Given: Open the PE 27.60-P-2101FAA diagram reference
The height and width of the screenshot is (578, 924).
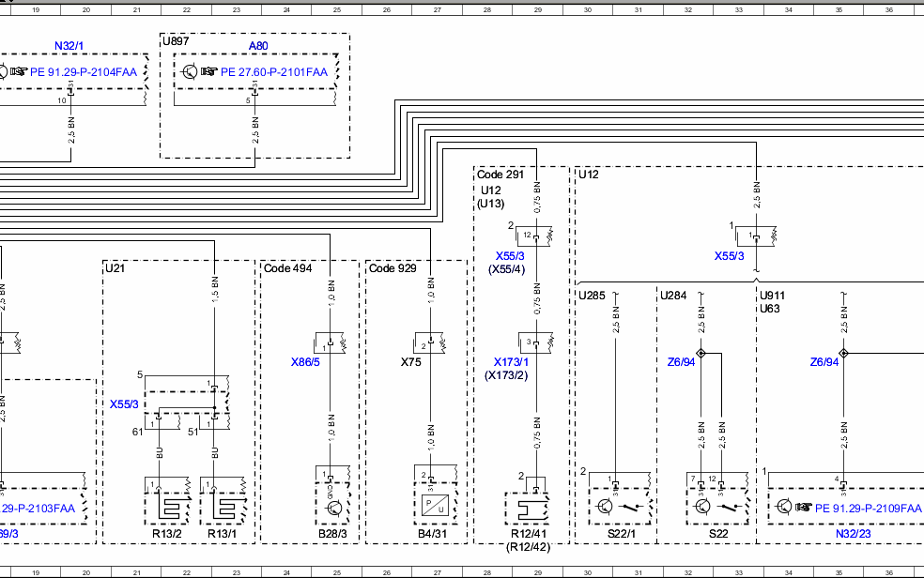Looking at the screenshot, I should (x=274, y=72).
